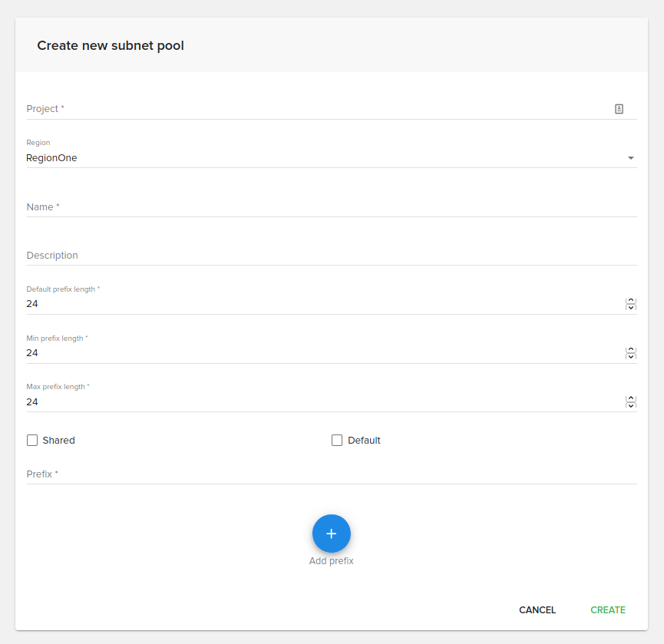Enable the Shared checkbox
664x644 pixels.
(32, 441)
